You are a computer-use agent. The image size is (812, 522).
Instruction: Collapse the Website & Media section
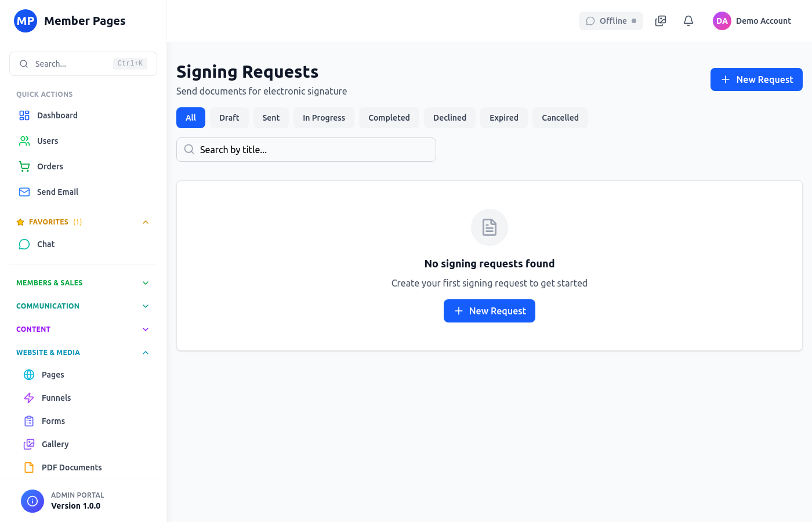(x=146, y=353)
